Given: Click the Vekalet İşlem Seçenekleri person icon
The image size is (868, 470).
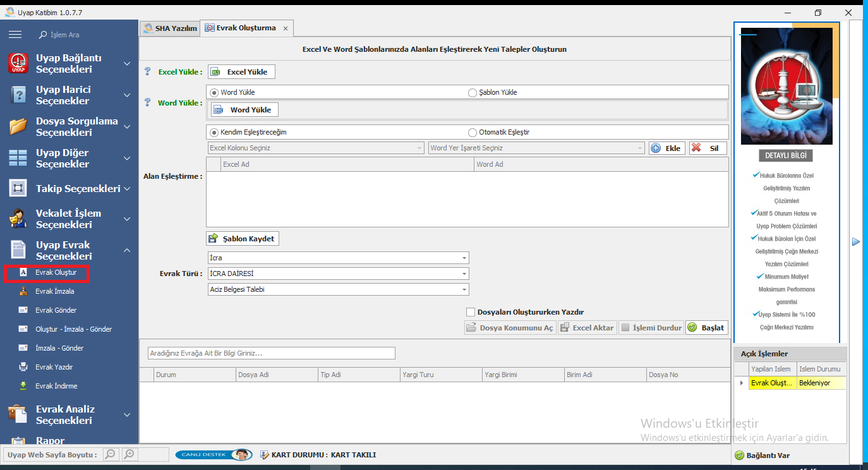Looking at the screenshot, I should tap(18, 219).
